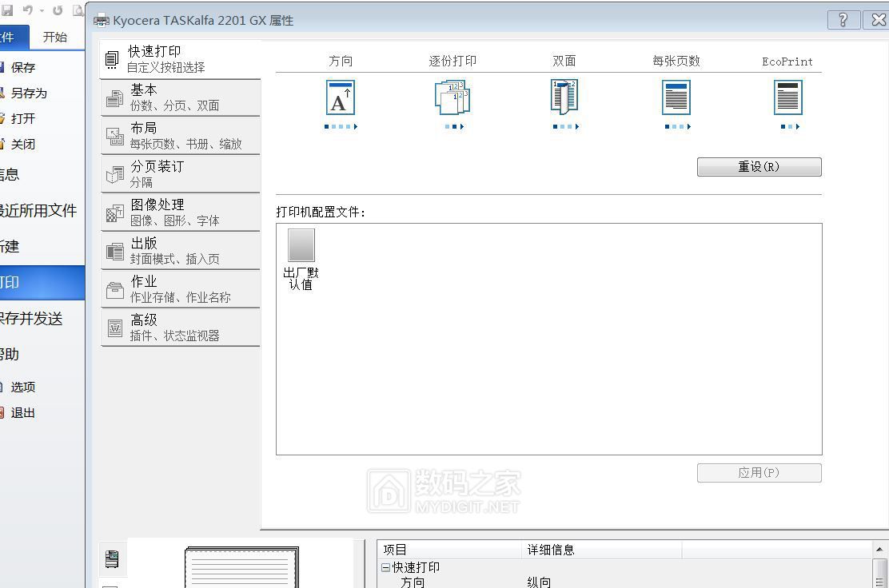Viewport: 889px width, 588px height.
Task: Click the printer preview icon at bottom left
Action: pos(112,559)
